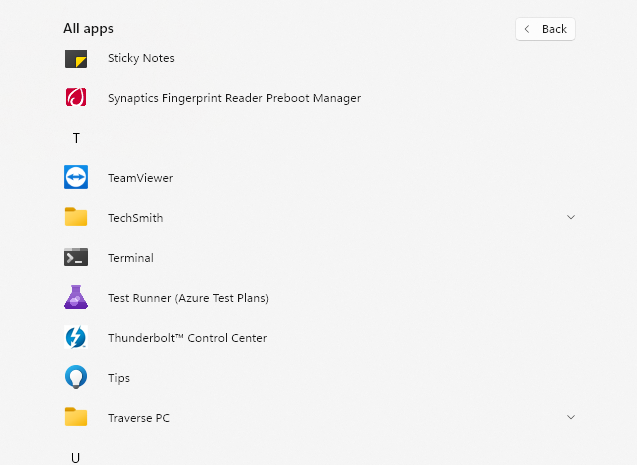The height and width of the screenshot is (465, 637).
Task: Launch TeamViewer via its blue icon
Action: coord(76,177)
